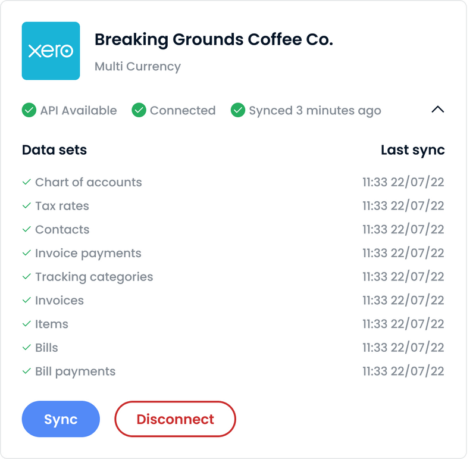Select the Contacts data set row
Viewport: 476px width, 459px height.
coord(62,229)
